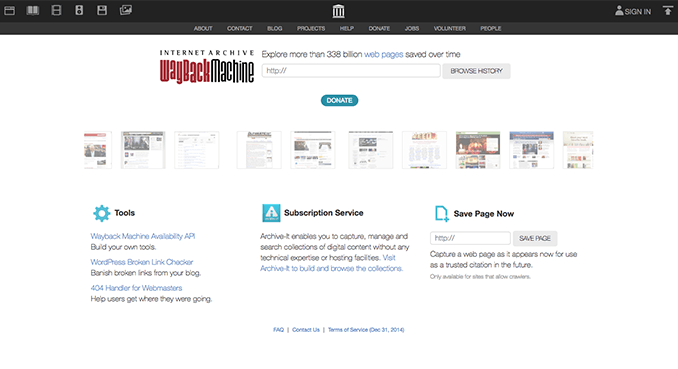Open the second website thumbnail with photo
The height and width of the screenshot is (369, 678).
pyautogui.click(x=143, y=150)
